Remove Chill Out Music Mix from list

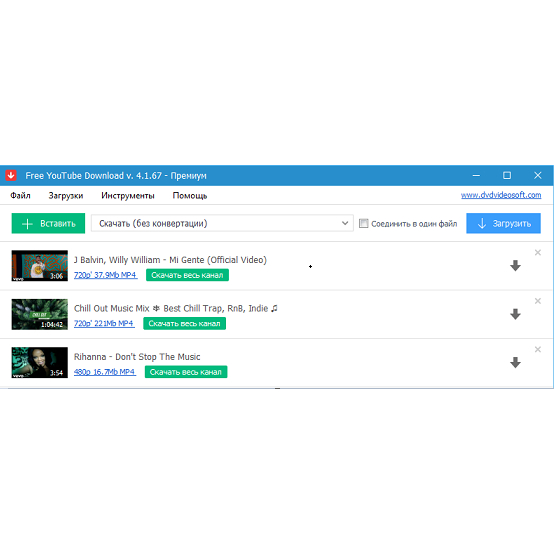pos(537,301)
